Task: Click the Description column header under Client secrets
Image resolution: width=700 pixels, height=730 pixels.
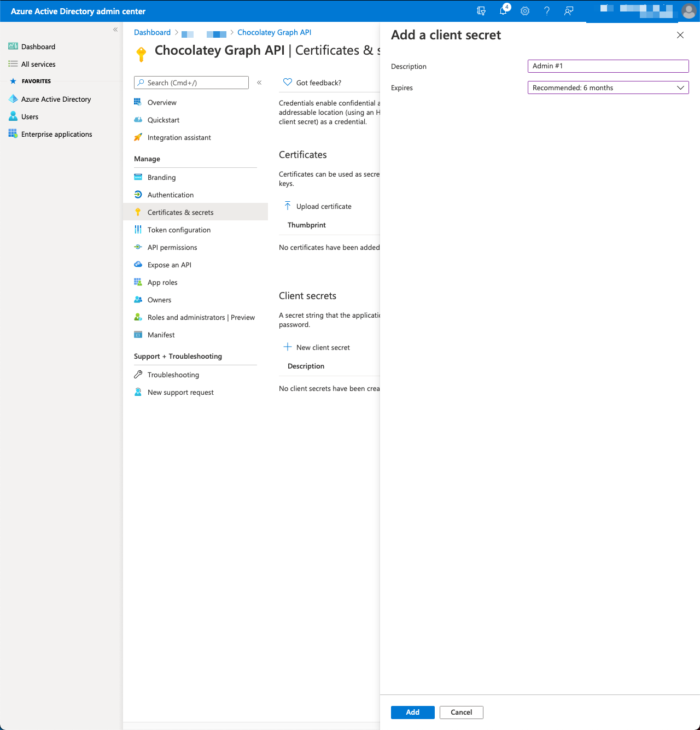Action: pos(306,366)
